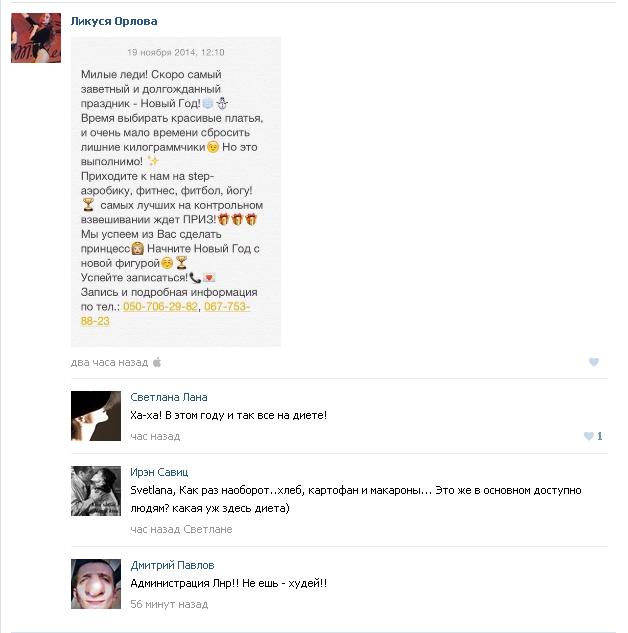The height and width of the screenshot is (633, 628).
Task: Call phone number 050-706-29-82
Action: [160, 307]
